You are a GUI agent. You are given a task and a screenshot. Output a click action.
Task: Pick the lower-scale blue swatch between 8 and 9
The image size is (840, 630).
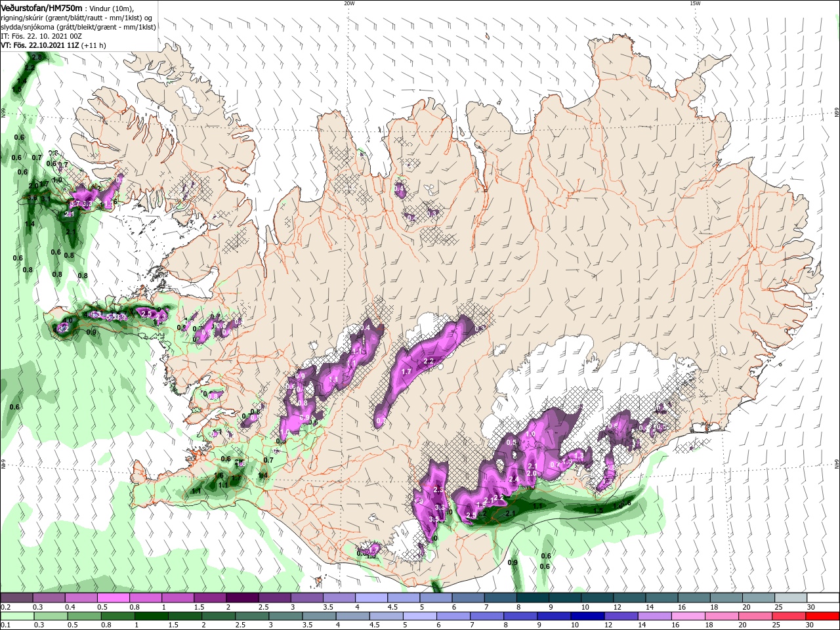click(x=521, y=616)
